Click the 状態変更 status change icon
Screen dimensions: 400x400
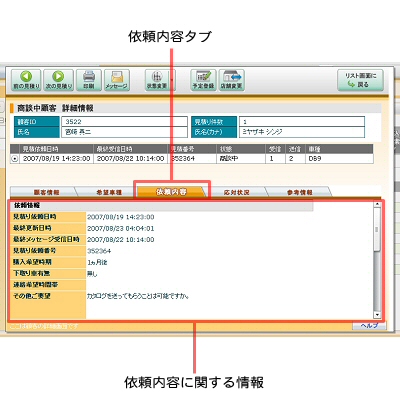click(x=157, y=80)
